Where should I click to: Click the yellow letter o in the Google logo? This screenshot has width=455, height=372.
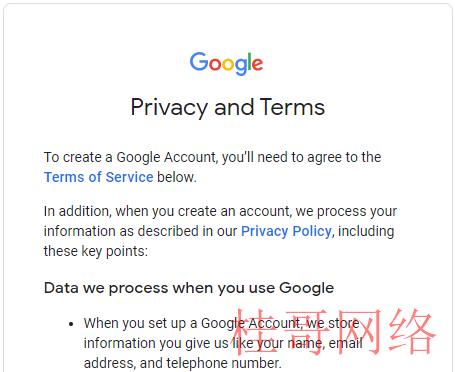[x=229, y=64]
